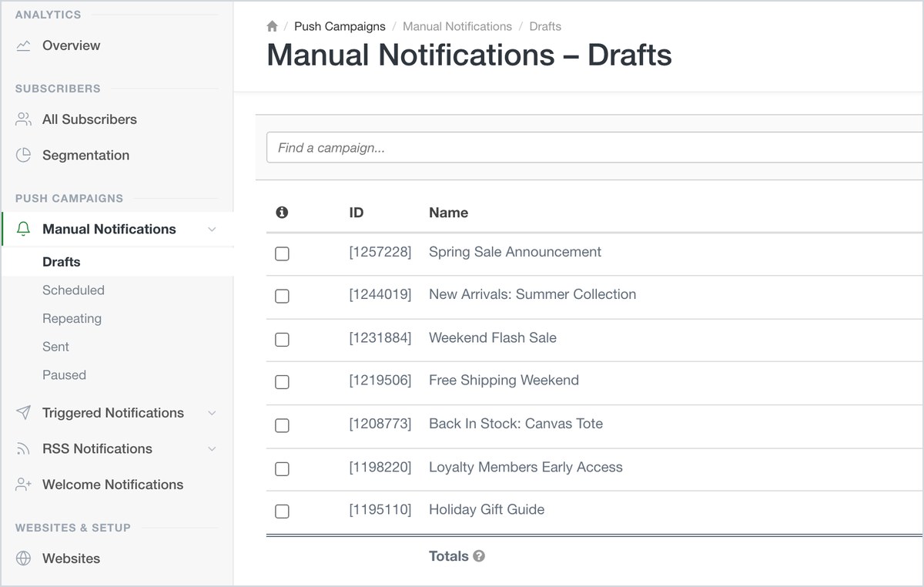This screenshot has width=924, height=587.
Task: Click the Triggered Notifications paper plane icon
Action: [24, 413]
